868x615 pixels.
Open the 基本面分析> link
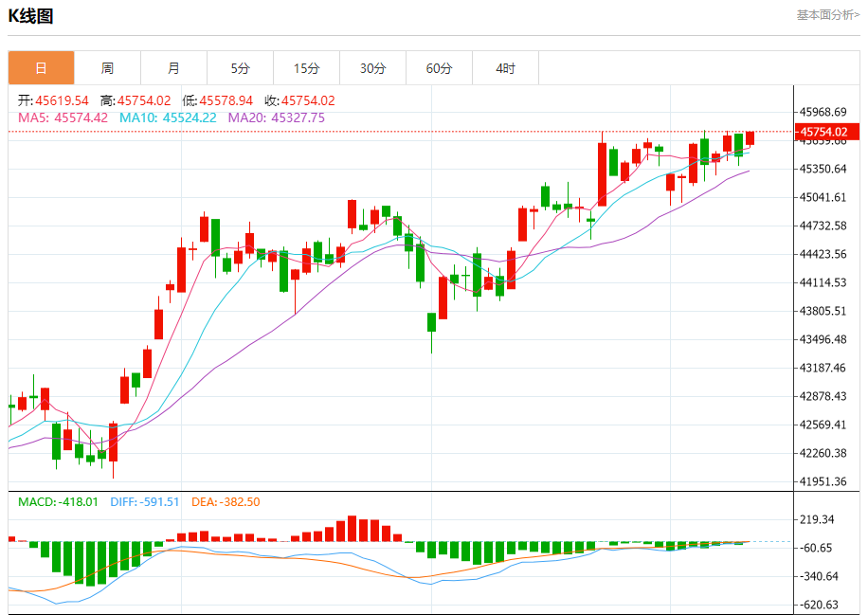point(828,15)
